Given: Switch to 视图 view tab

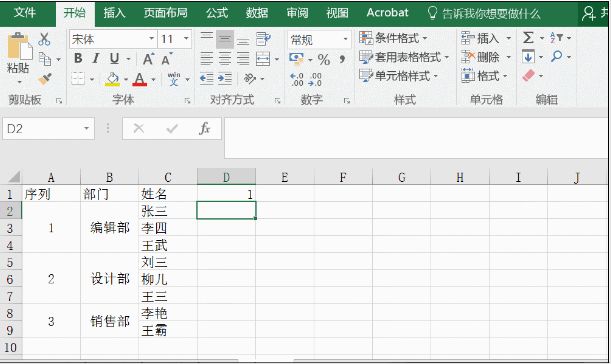Looking at the screenshot, I should (337, 13).
